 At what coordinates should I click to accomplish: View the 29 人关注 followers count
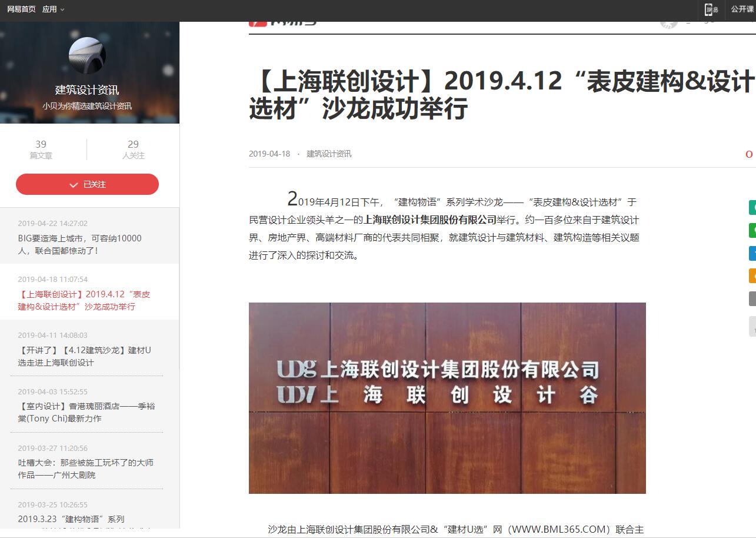click(134, 150)
